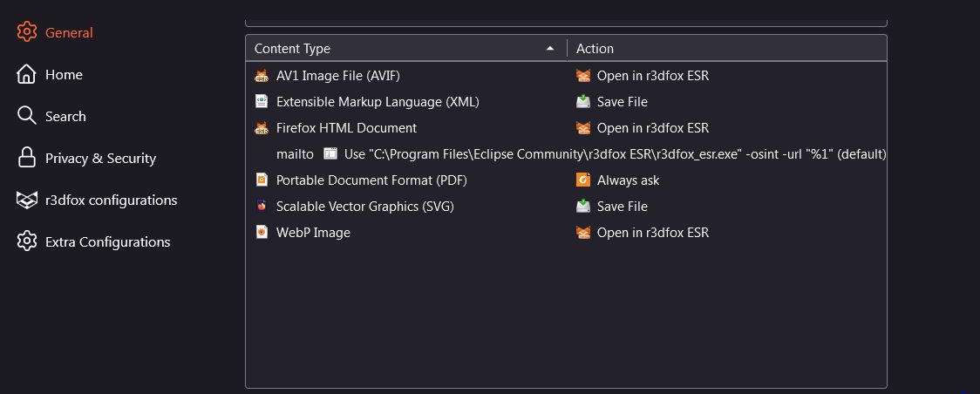
Task: Click r3dfox icon in HTML Document action
Action: [583, 128]
